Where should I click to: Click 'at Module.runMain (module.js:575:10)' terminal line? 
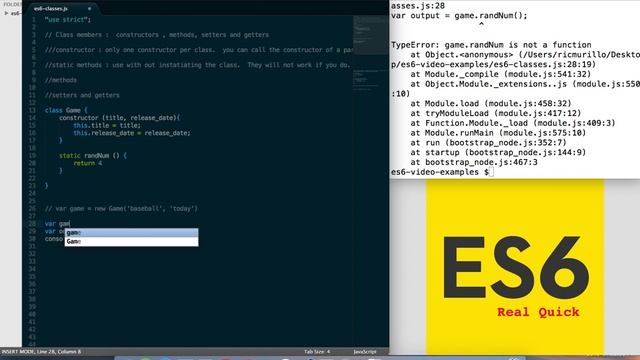[498, 133]
